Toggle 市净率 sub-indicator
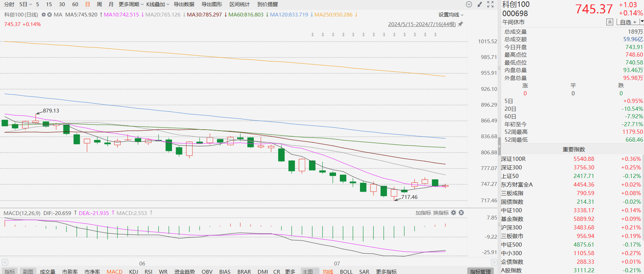This screenshot has width=644, height=274. (92, 271)
